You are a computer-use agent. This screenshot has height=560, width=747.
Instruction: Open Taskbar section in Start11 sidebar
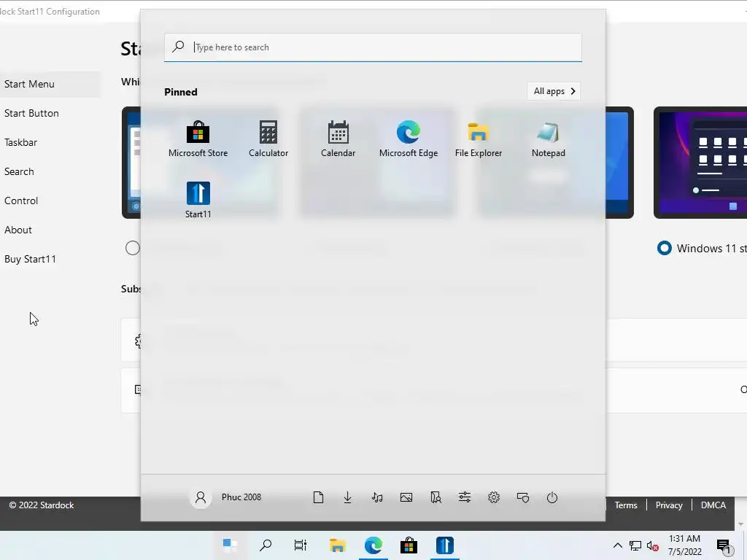20,142
